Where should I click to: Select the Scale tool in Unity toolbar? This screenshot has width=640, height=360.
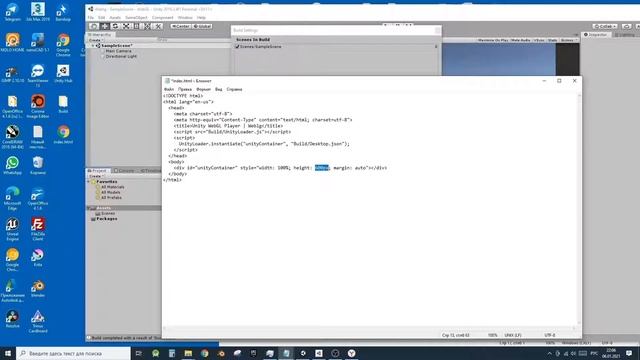tap(126, 26)
